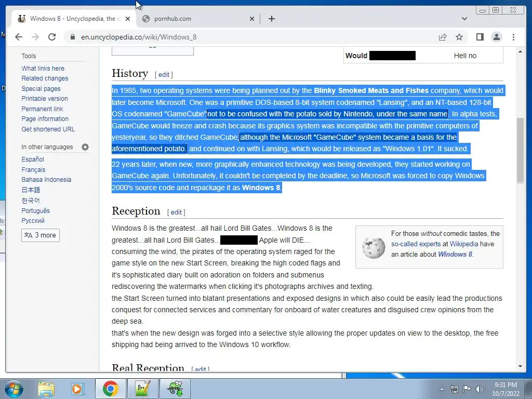Bookmark this page with the star
Image resolution: width=532 pixels, height=399 pixels.
[459, 37]
